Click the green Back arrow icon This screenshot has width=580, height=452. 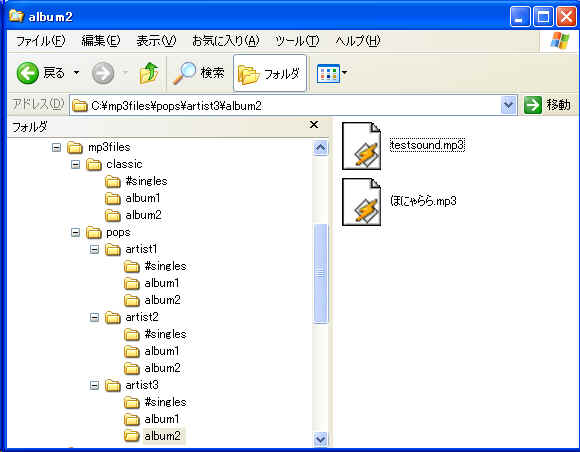tap(27, 73)
